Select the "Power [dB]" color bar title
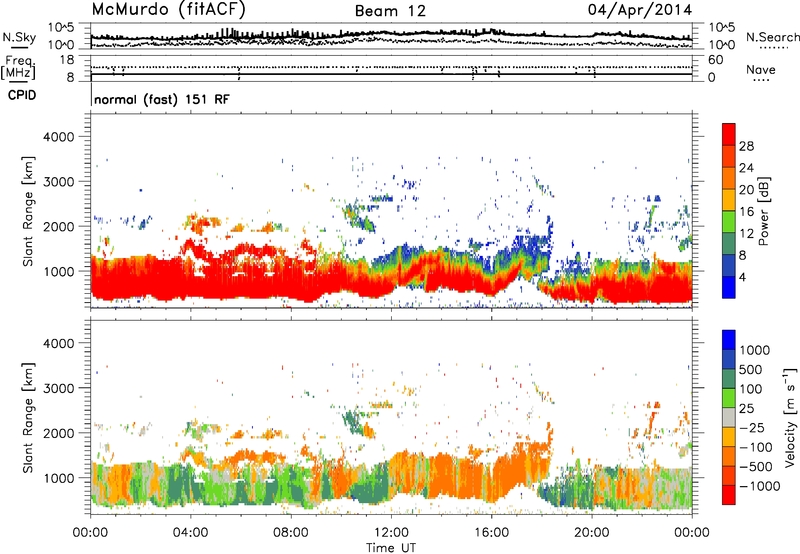800x554 pixels. 764,211
